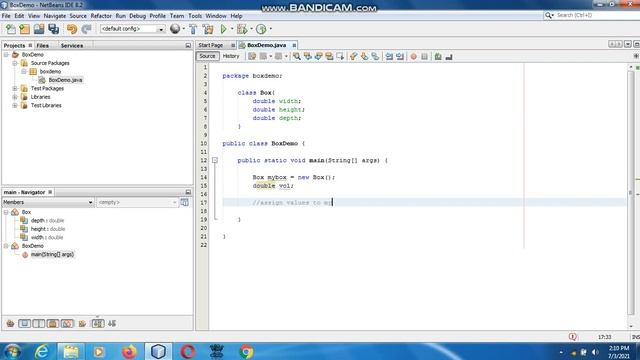Switch to the Services tab

(72, 46)
